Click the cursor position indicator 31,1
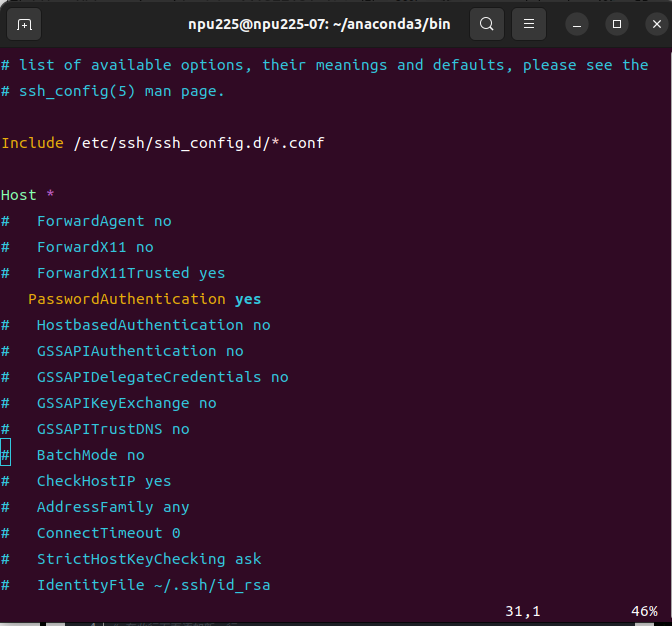672x626 pixels. (523, 611)
